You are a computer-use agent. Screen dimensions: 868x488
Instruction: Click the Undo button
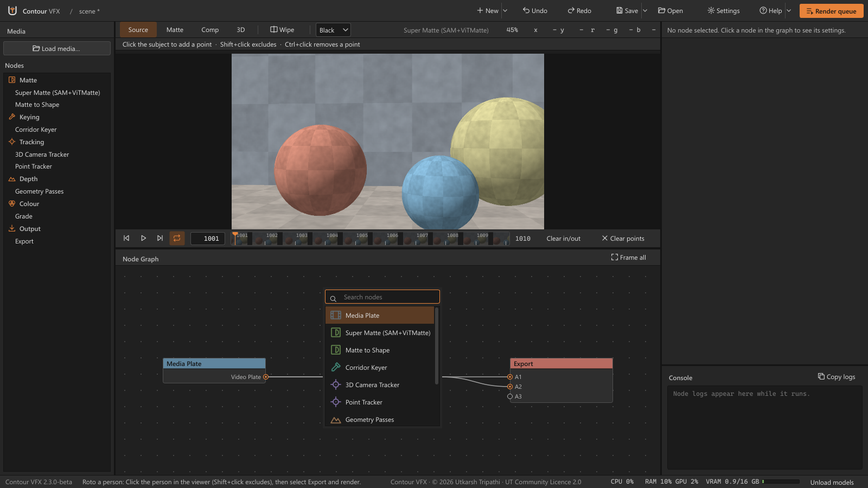[535, 10]
